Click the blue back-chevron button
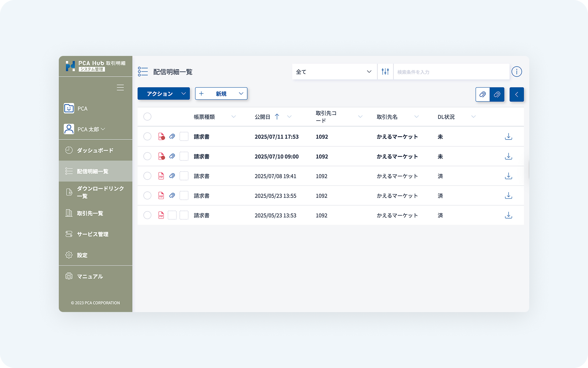Viewport: 588px width, 368px height. [x=517, y=95]
